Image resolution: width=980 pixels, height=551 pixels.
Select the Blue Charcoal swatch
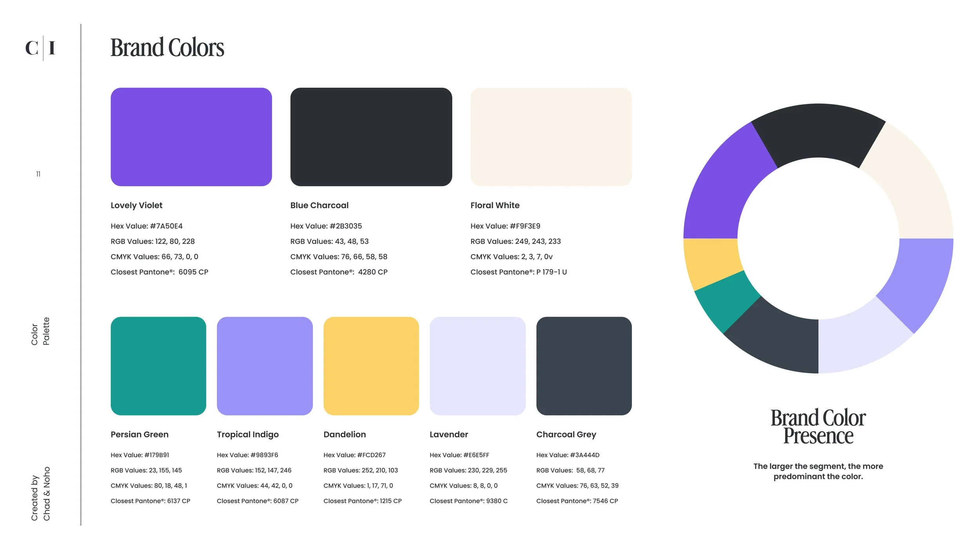[x=371, y=137]
